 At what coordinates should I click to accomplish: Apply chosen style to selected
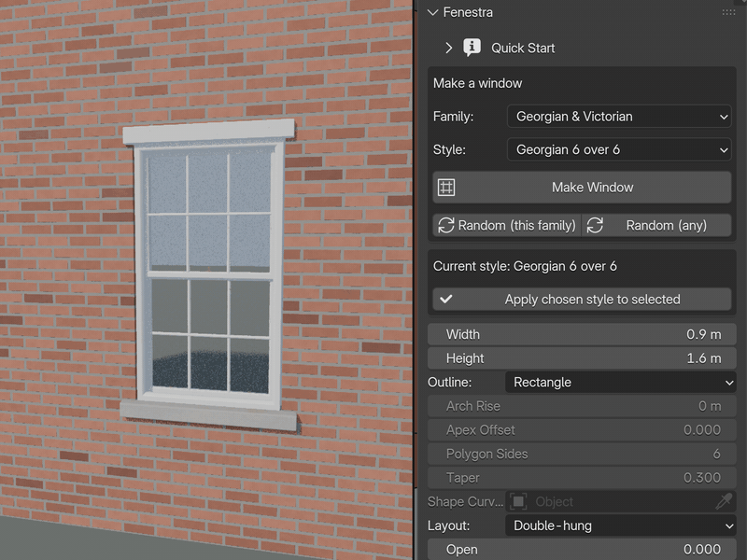coord(582,299)
